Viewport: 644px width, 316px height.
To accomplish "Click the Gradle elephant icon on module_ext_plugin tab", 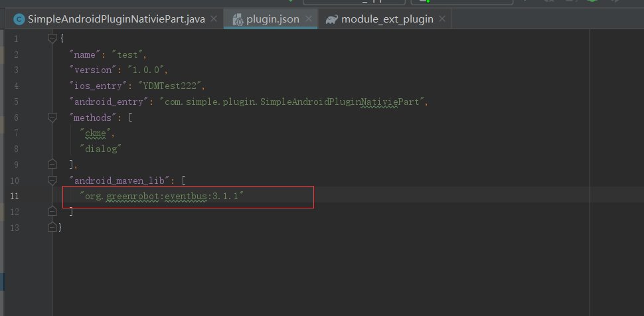I will (331, 19).
